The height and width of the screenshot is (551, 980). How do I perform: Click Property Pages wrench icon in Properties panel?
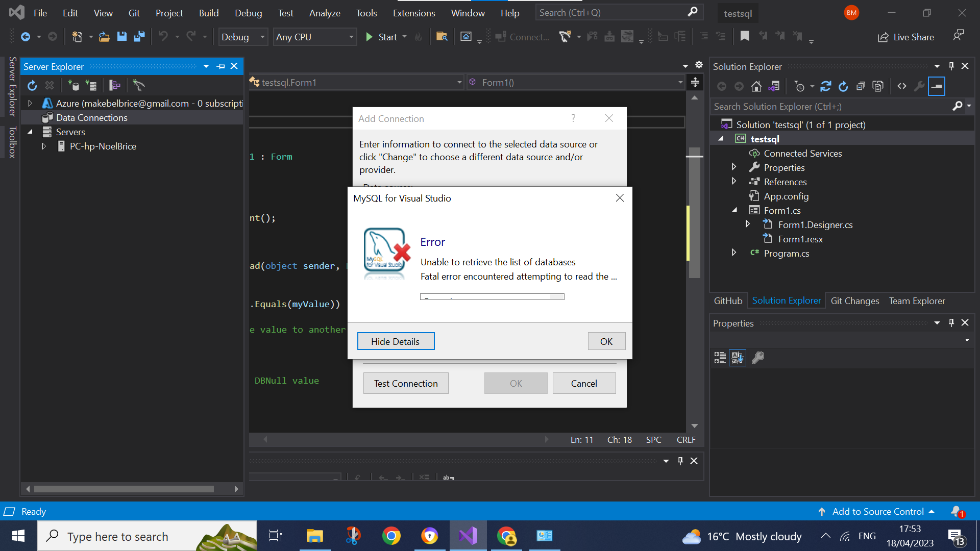coord(758,358)
